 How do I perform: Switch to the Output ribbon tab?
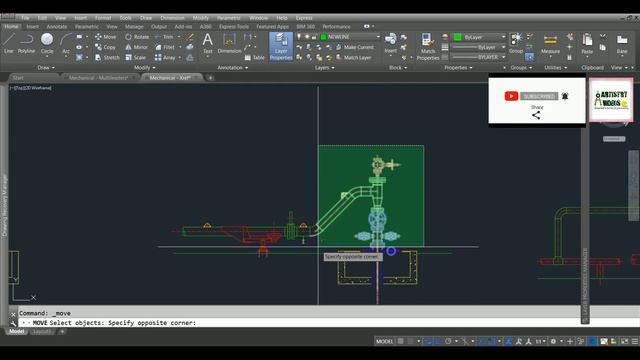(x=159, y=27)
